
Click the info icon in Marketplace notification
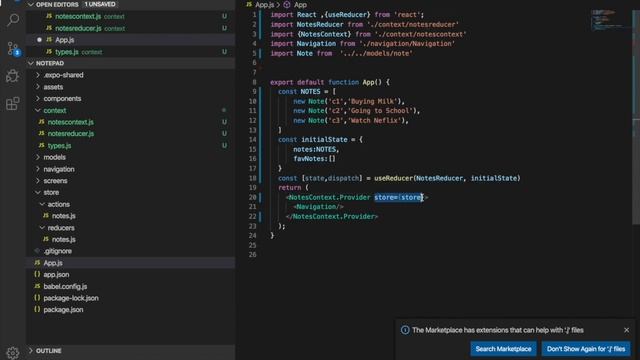coord(405,330)
